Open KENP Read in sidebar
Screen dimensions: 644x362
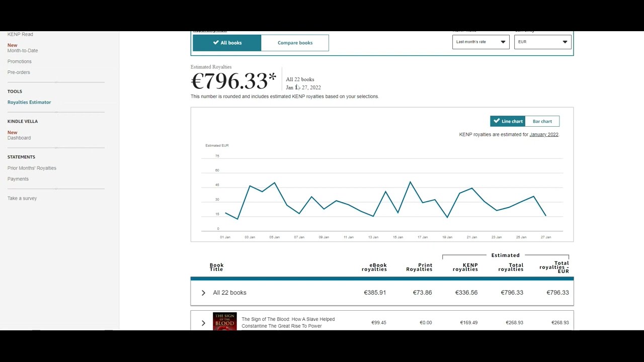tap(20, 34)
